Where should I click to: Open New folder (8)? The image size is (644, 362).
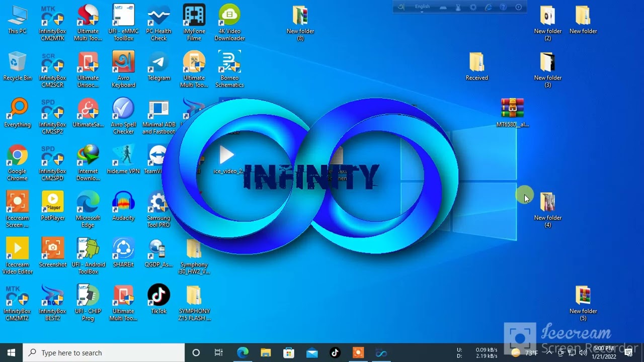pos(300,23)
